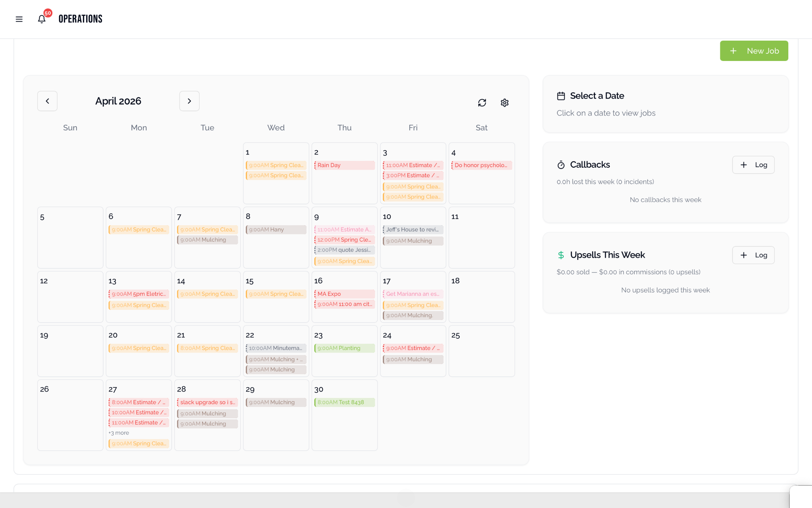
Task: Open 8:00AM Test 8438 event
Action: tap(345, 402)
